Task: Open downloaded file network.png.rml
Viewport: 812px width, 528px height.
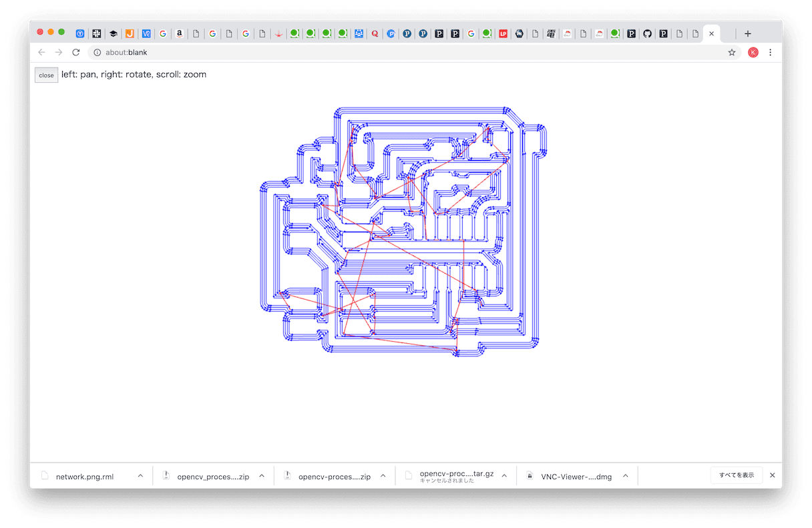Action: 85,477
